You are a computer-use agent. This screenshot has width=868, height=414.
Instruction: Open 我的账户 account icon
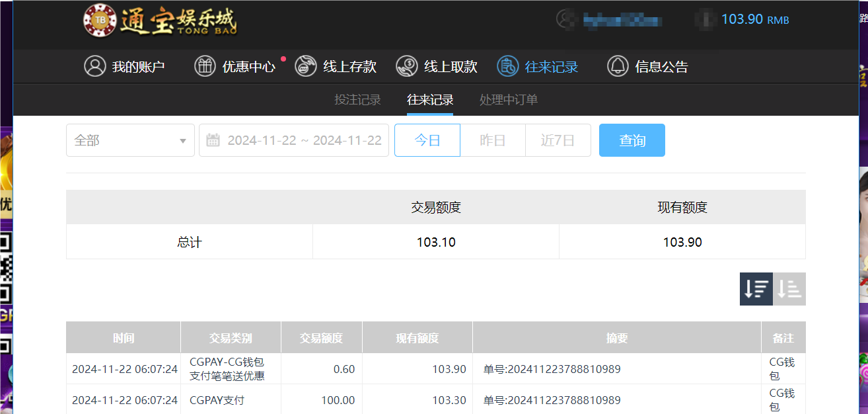pyautogui.click(x=94, y=66)
